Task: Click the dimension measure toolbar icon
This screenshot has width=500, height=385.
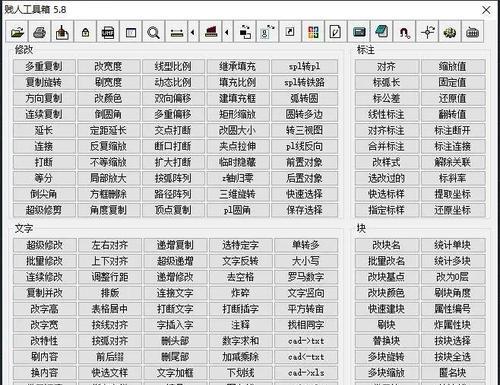Action: pos(176,31)
